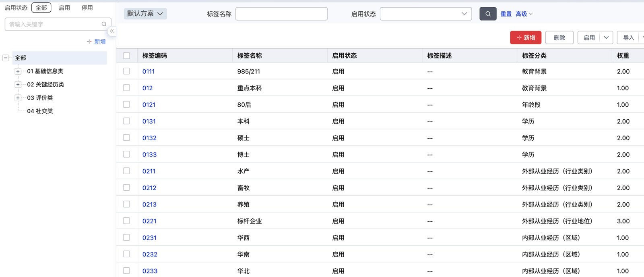Click the 博士 tag name cell
This screenshot has height=277, width=644.
[243, 155]
